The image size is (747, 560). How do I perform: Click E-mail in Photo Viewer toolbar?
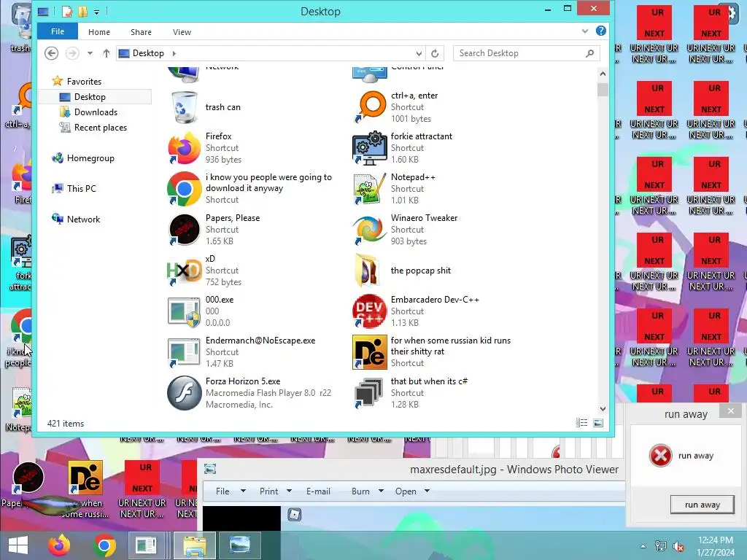[318, 491]
